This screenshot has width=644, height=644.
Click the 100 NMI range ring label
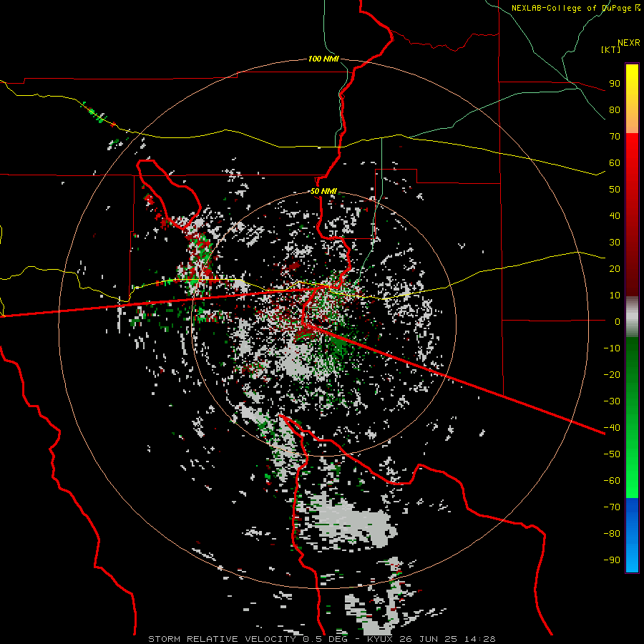click(323, 59)
